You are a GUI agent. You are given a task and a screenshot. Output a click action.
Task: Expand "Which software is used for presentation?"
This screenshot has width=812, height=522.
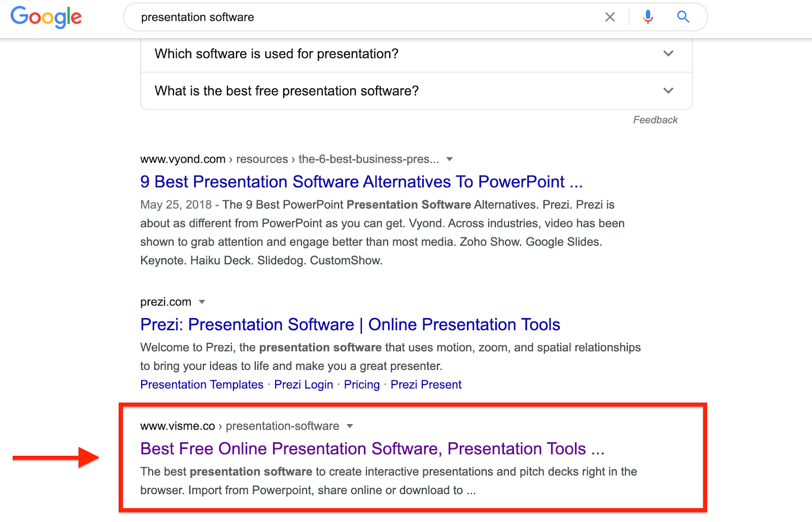pos(416,54)
